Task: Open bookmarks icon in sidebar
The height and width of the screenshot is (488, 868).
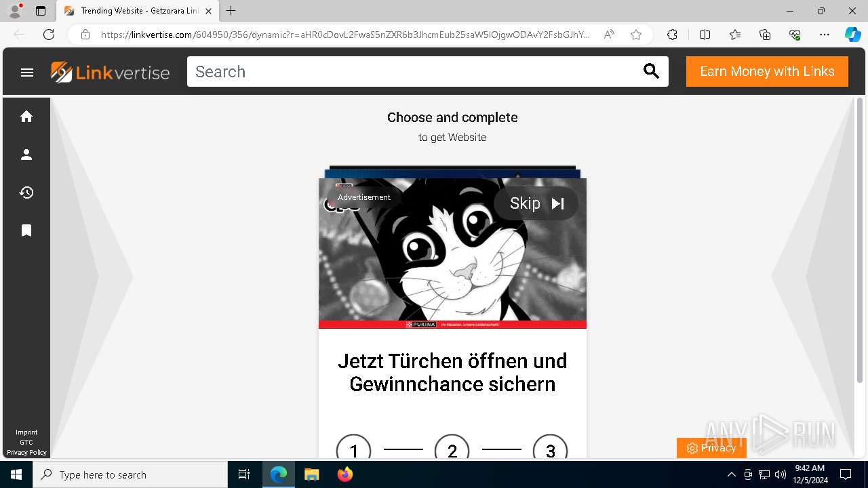Action: (x=26, y=230)
